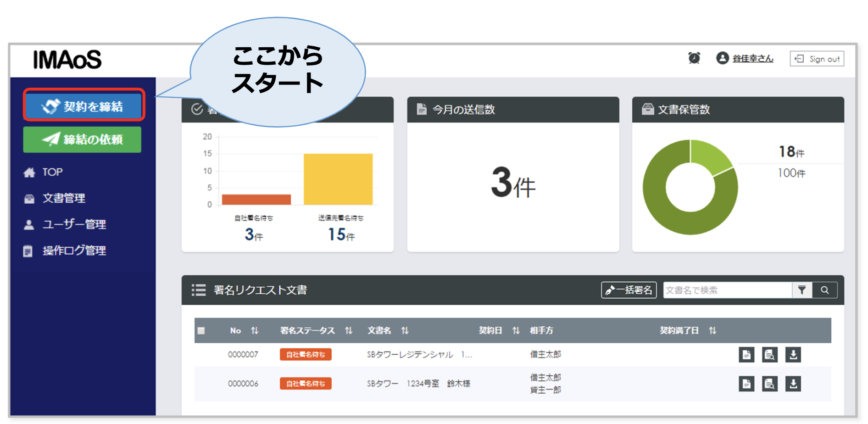Open the document icon for row 0000007
The image size is (868, 424).
coord(746,354)
